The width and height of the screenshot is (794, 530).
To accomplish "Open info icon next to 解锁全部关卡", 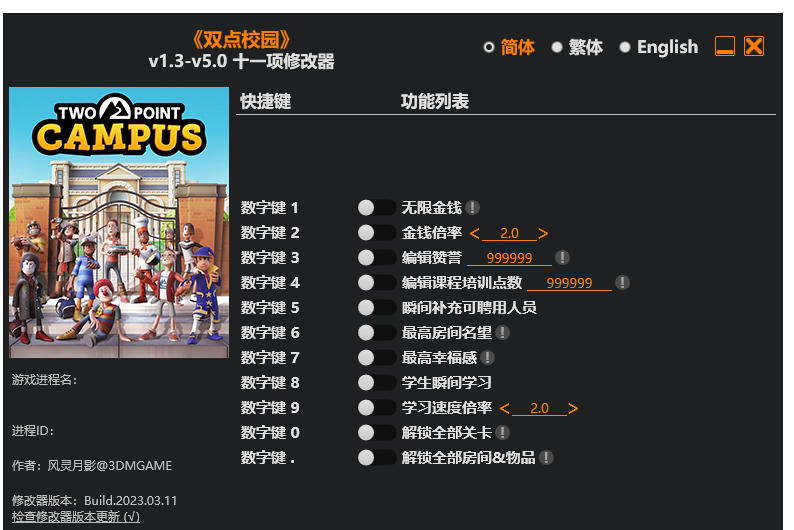I will coord(502,433).
